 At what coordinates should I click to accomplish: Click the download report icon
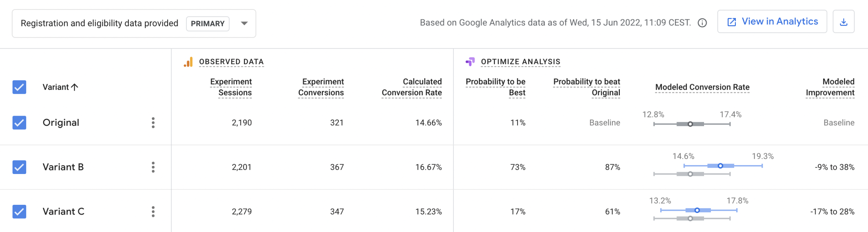point(843,22)
